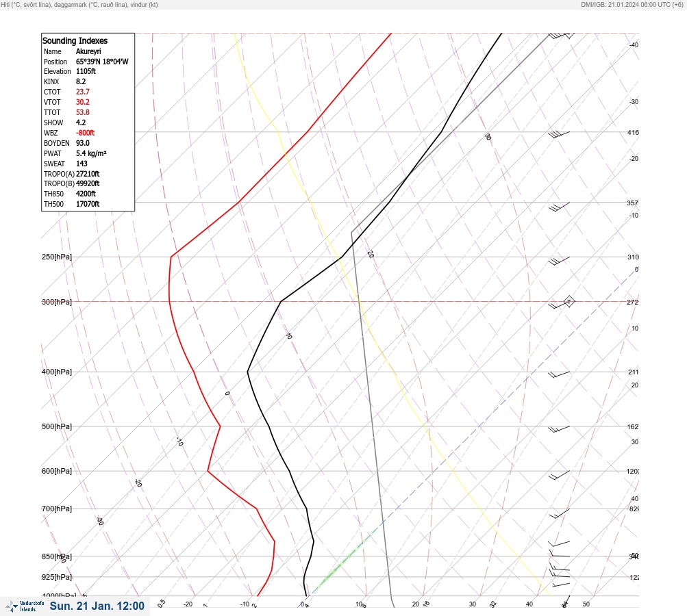This screenshot has width=687, height=616.
Task: Click the 500[hPa] pressure label
Action: [x=57, y=426]
